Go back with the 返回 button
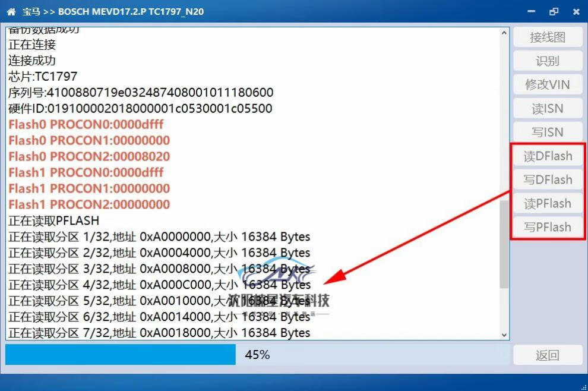 pyautogui.click(x=547, y=355)
